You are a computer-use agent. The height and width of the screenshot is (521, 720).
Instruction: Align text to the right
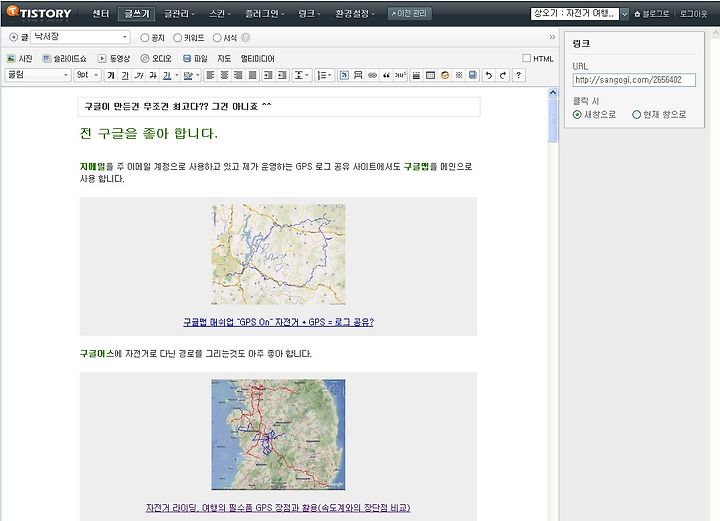pyautogui.click(x=238, y=75)
